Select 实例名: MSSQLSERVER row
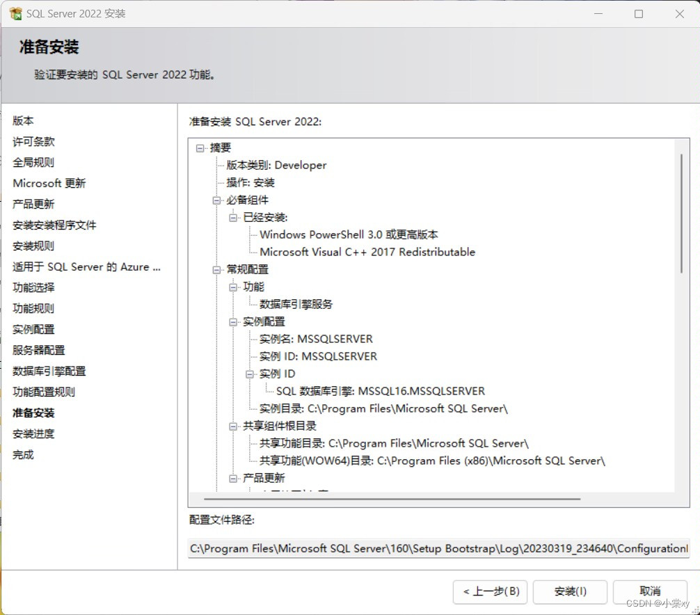This screenshot has width=700, height=615. (x=316, y=340)
